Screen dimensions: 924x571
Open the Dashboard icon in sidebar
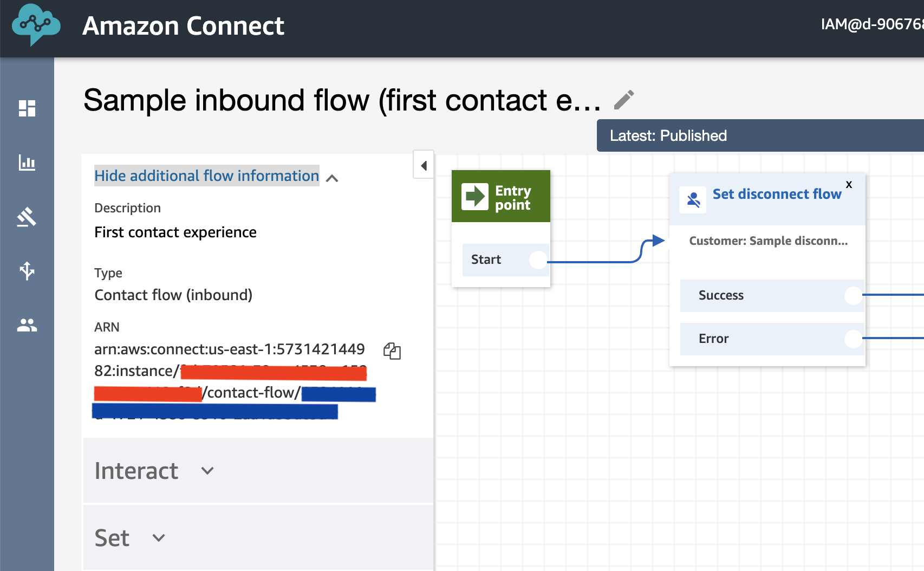[27, 108]
